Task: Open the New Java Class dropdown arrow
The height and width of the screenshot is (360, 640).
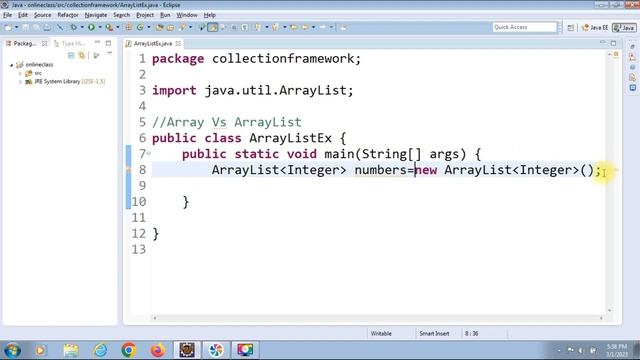Action: point(149,27)
